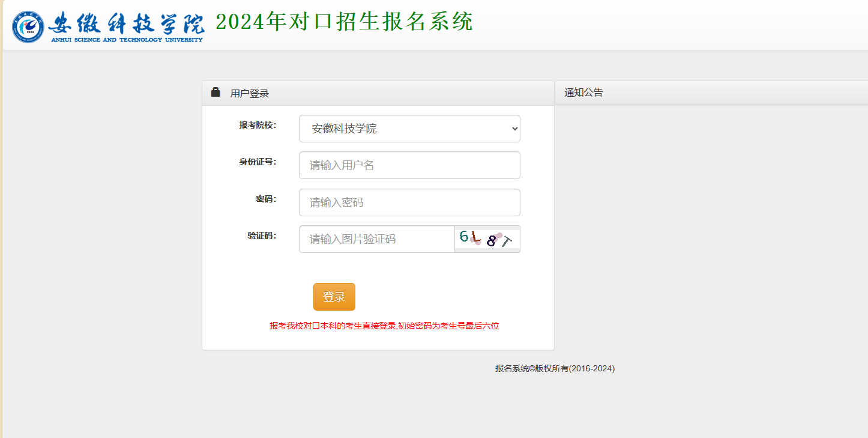Refresh the captcha image showing 6L8T
The image size is (868, 438).
coord(487,239)
